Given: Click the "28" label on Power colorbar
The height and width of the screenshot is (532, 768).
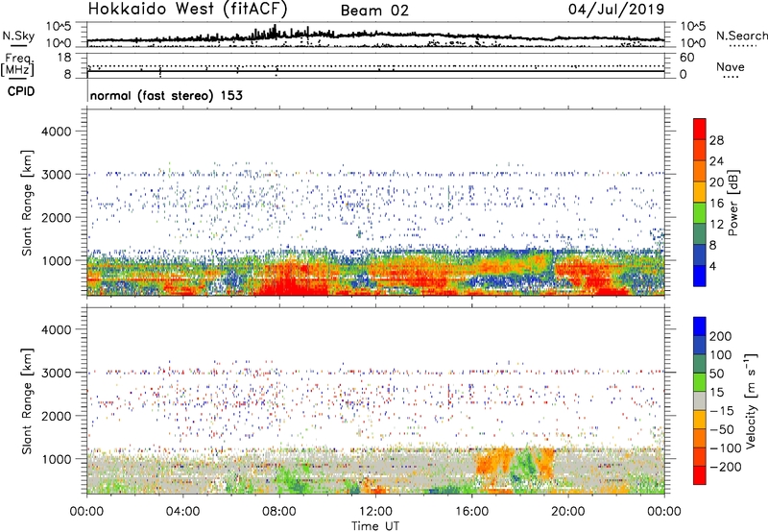Looking at the screenshot, I should point(716,140).
